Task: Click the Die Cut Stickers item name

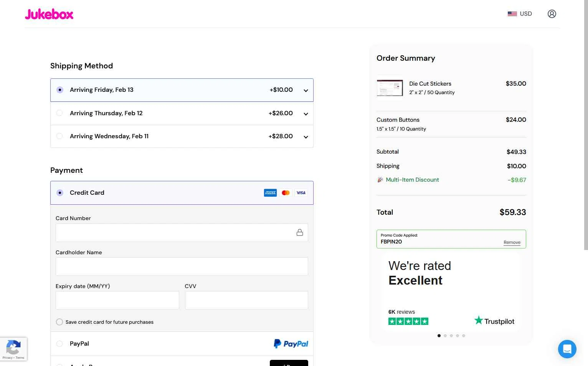Action: 430,84
